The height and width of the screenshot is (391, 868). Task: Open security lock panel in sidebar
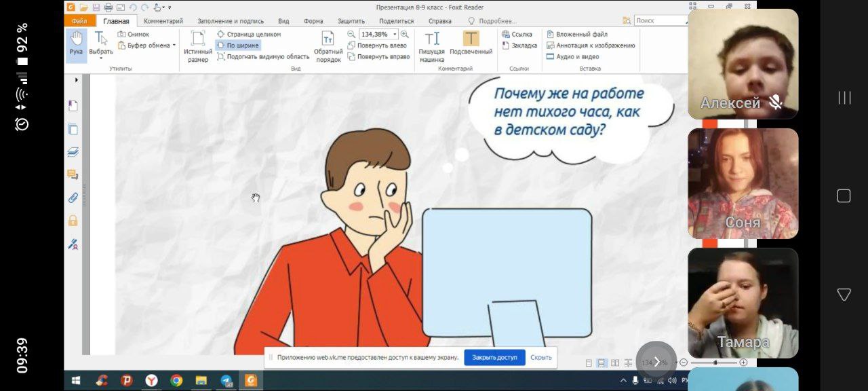[73, 221]
